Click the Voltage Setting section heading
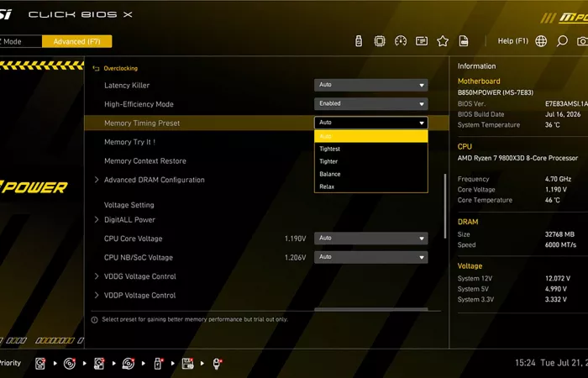588x378 pixels. [129, 205]
